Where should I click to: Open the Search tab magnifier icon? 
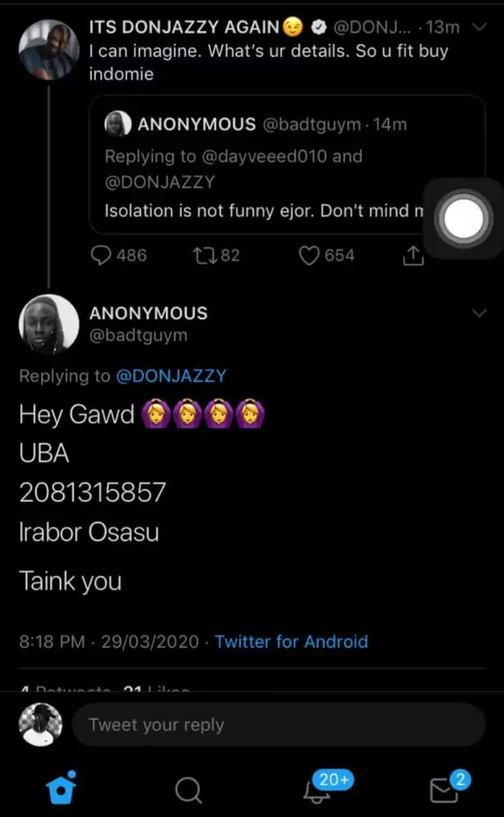tap(188, 791)
